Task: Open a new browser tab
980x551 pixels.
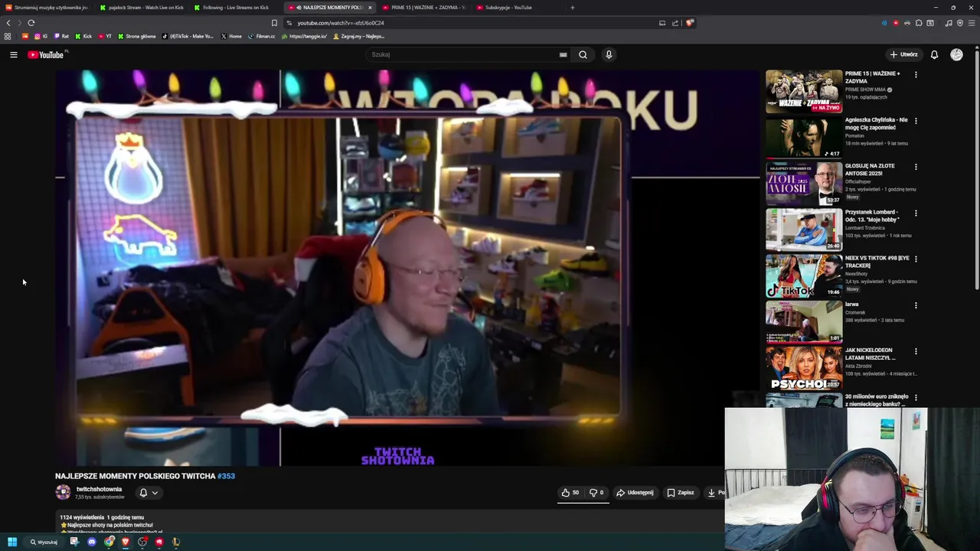Action: tap(572, 8)
